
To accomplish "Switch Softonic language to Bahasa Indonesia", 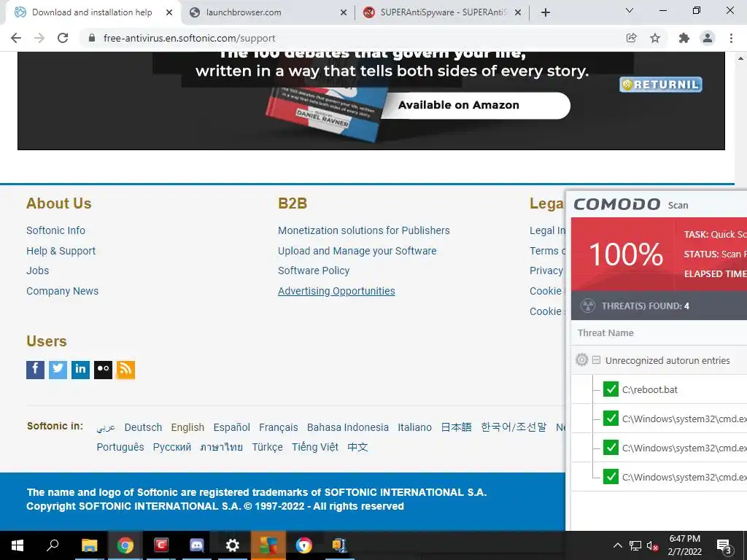I will pos(348,427).
